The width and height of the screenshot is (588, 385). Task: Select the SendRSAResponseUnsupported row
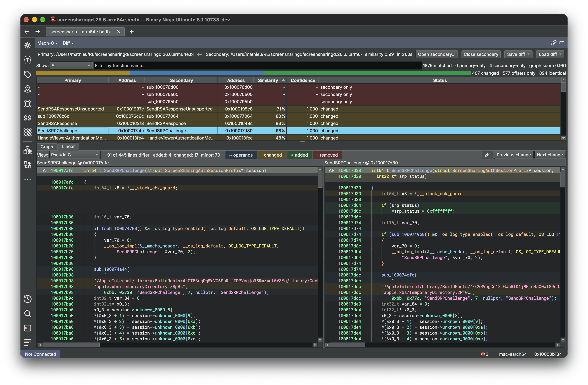click(299, 109)
